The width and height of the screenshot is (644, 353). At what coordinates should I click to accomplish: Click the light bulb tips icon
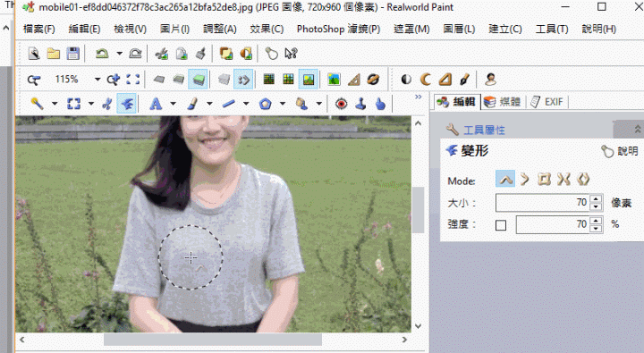click(x=271, y=54)
